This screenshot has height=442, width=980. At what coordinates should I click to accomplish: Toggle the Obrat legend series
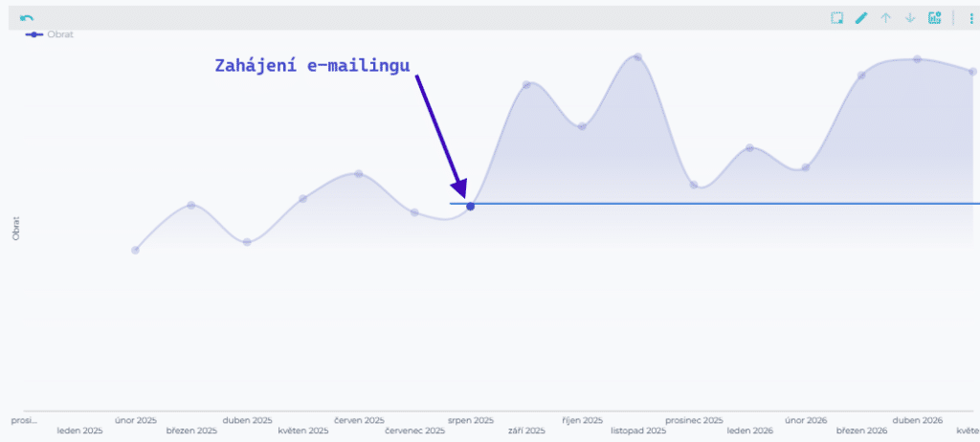[49, 34]
